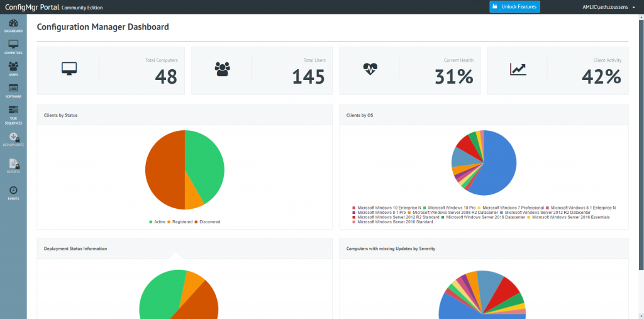The width and height of the screenshot is (644, 319).
Task: Click the large blue slice in Clients by OS pie
Action: (x=497, y=164)
